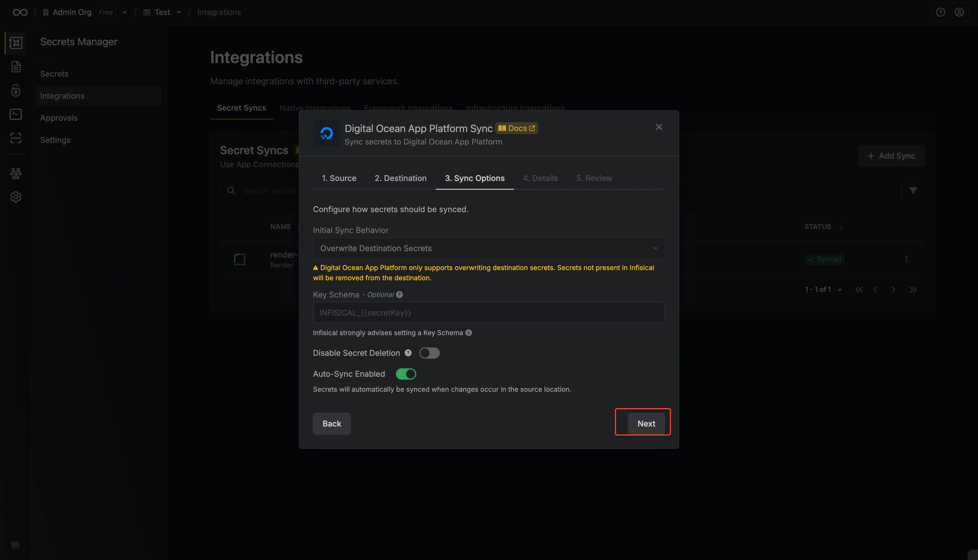This screenshot has height=560, width=978.
Task: Click the Digital Ocean logo icon
Action: click(x=326, y=133)
